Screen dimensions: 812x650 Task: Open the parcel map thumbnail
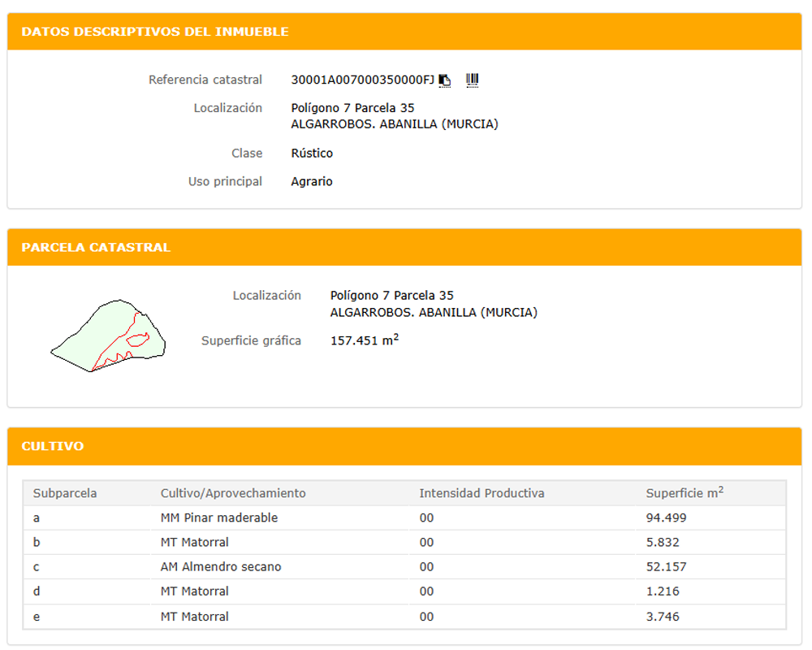click(108, 336)
